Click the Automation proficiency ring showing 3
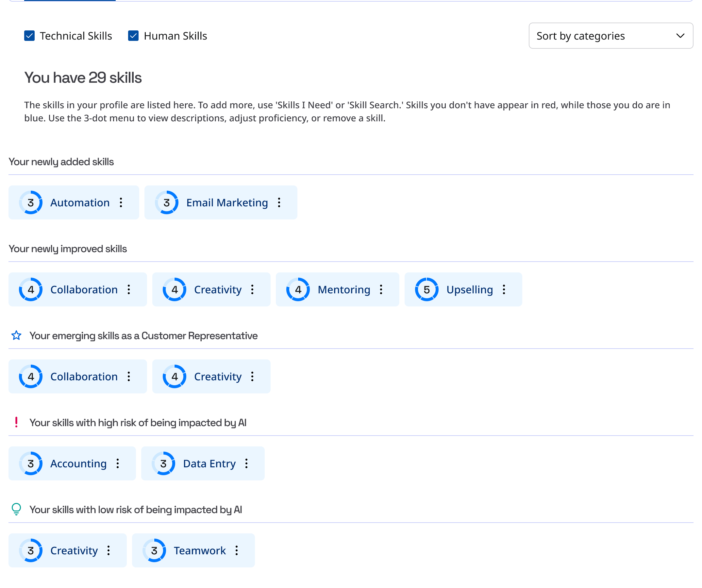This screenshot has height=588, width=702. [x=31, y=203]
